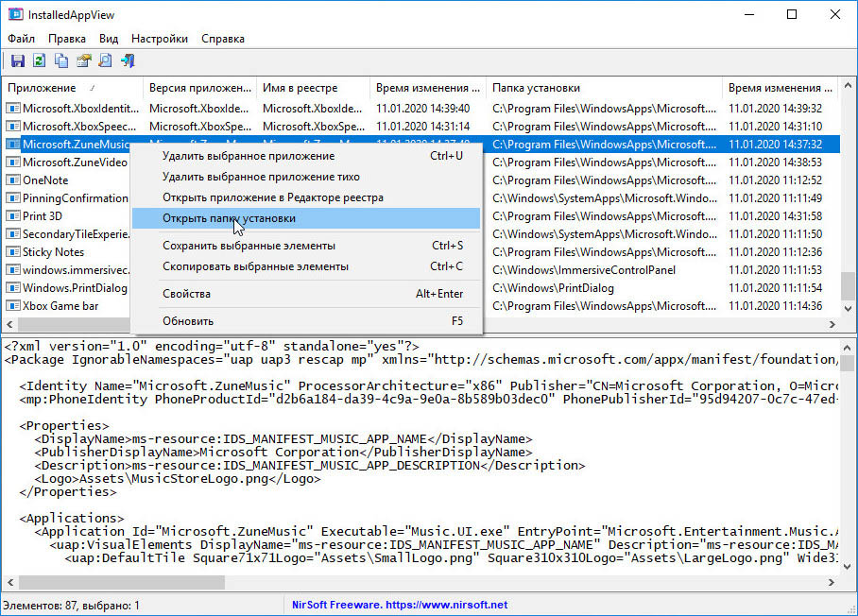Click the PublisherDisplayName XML line
858x616 pixels.
click(x=283, y=453)
